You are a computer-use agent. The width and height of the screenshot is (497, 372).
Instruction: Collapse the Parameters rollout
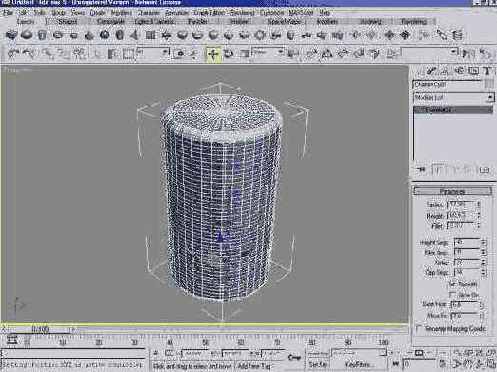pos(452,191)
